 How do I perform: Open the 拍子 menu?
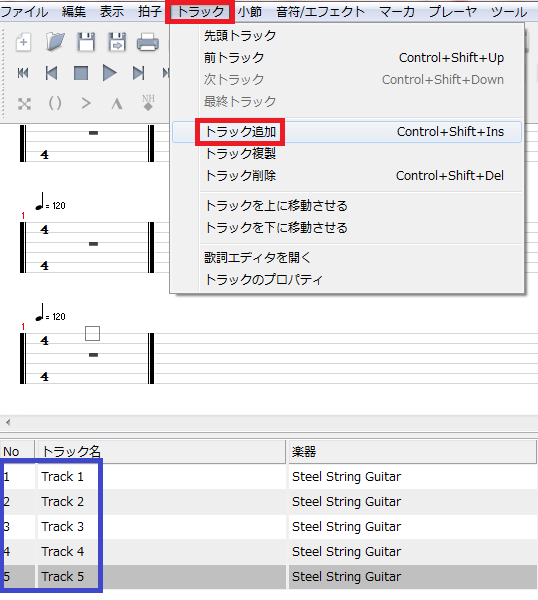150,12
